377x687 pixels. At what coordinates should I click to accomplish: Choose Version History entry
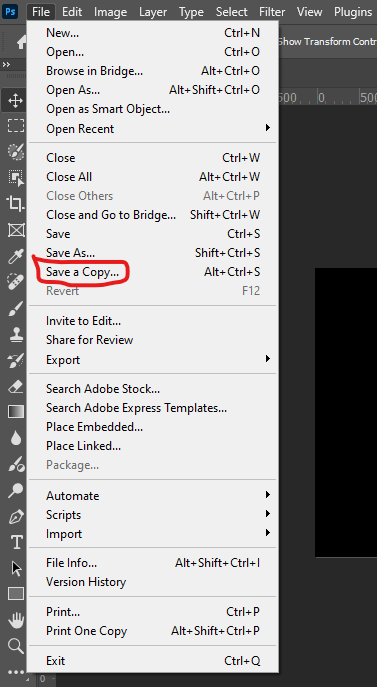pos(153,582)
